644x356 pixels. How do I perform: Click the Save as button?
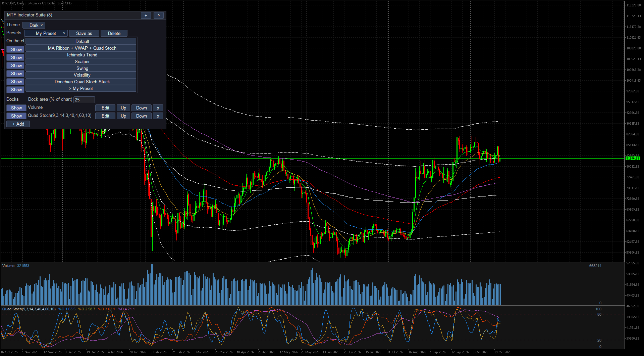(84, 33)
